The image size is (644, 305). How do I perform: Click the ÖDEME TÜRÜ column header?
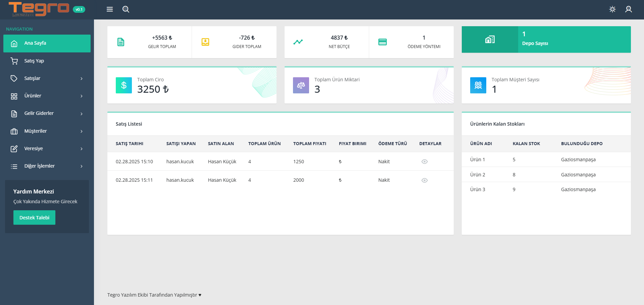pos(393,144)
